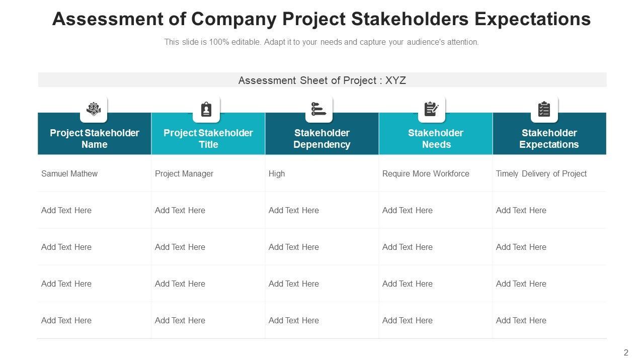Select the Stakeholder Expectations column header
The width and height of the screenshot is (644, 362).
click(549, 139)
